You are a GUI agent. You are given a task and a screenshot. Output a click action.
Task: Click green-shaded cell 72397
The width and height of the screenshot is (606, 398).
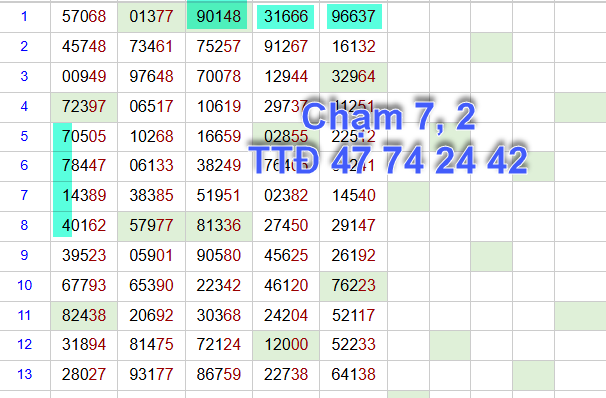[x=84, y=107]
